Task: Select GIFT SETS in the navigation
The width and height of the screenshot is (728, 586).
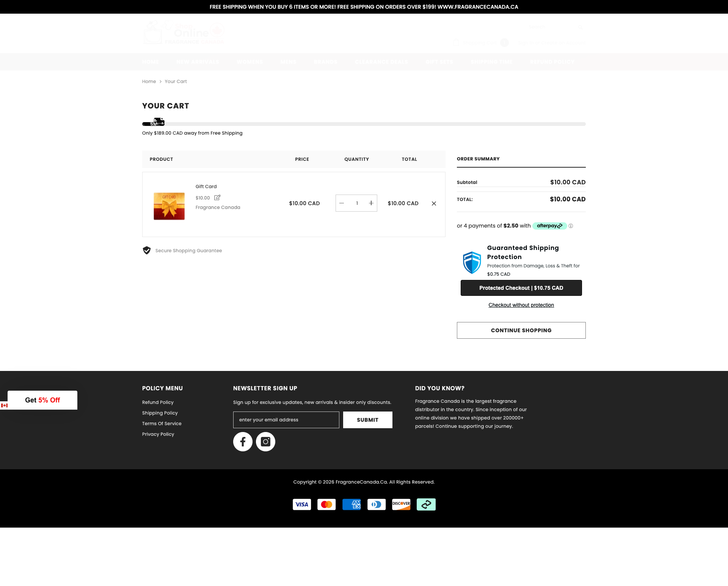Action: coord(439,62)
